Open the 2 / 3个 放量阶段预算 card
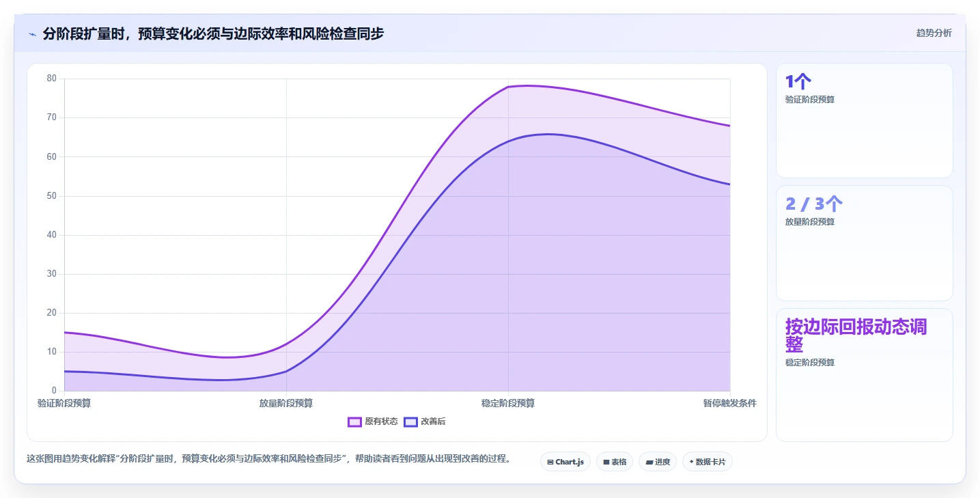This screenshot has height=498, width=980. (864, 243)
